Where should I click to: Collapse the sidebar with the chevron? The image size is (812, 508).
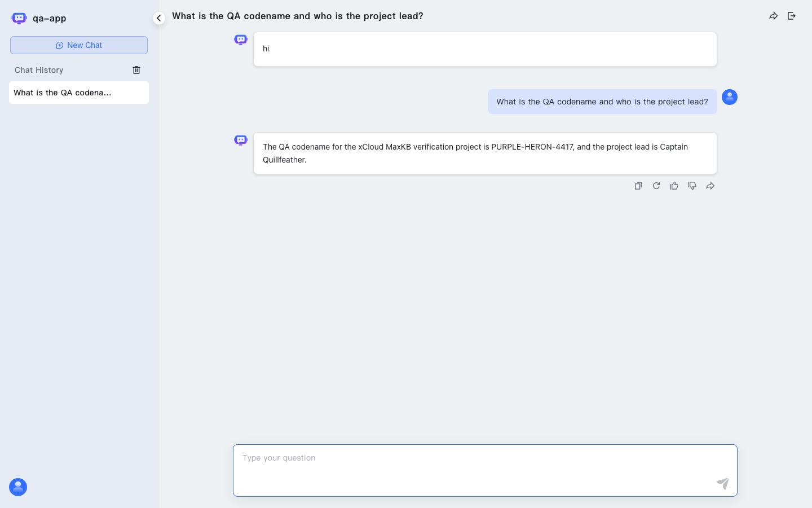(x=159, y=18)
